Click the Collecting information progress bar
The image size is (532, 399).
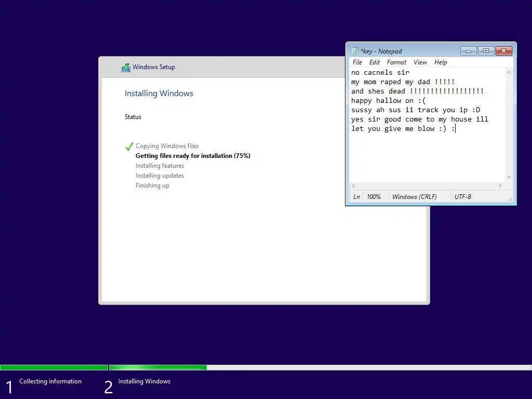pos(54,367)
